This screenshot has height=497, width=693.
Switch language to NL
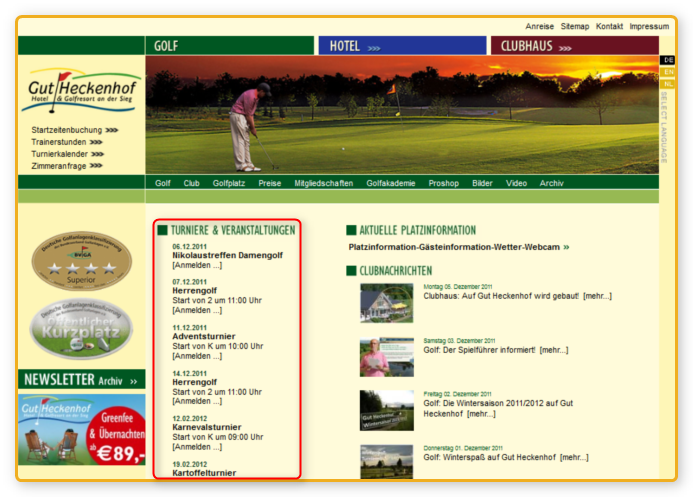tap(668, 84)
